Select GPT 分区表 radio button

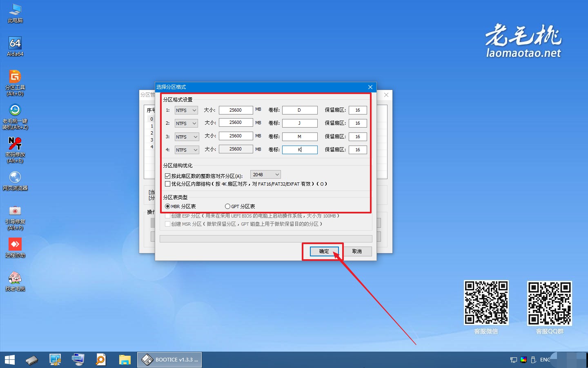coord(227,206)
